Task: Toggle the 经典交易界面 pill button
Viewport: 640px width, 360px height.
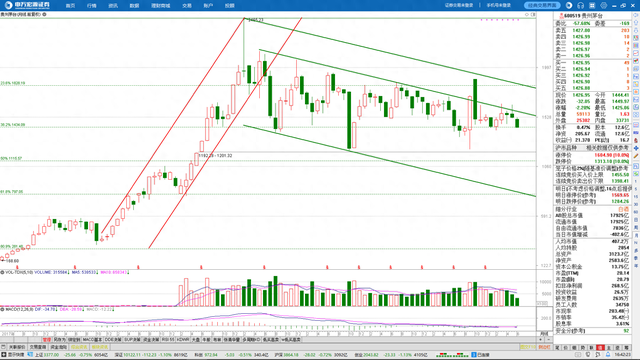Action: (542, 5)
